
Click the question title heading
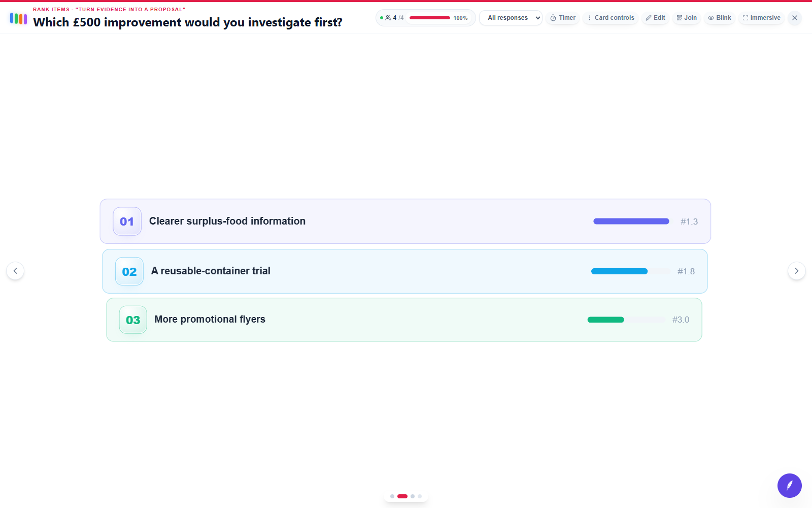point(188,22)
